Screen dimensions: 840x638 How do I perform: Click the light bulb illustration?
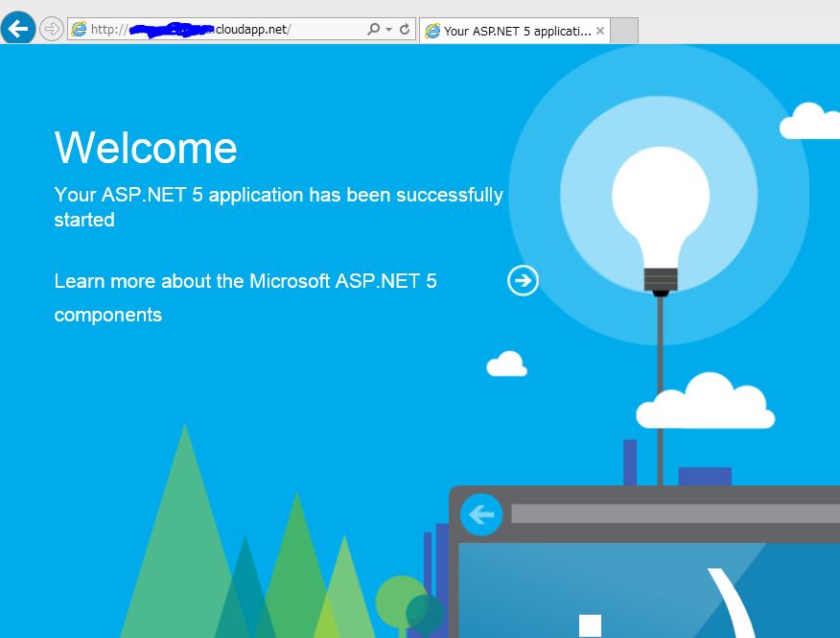click(x=661, y=220)
